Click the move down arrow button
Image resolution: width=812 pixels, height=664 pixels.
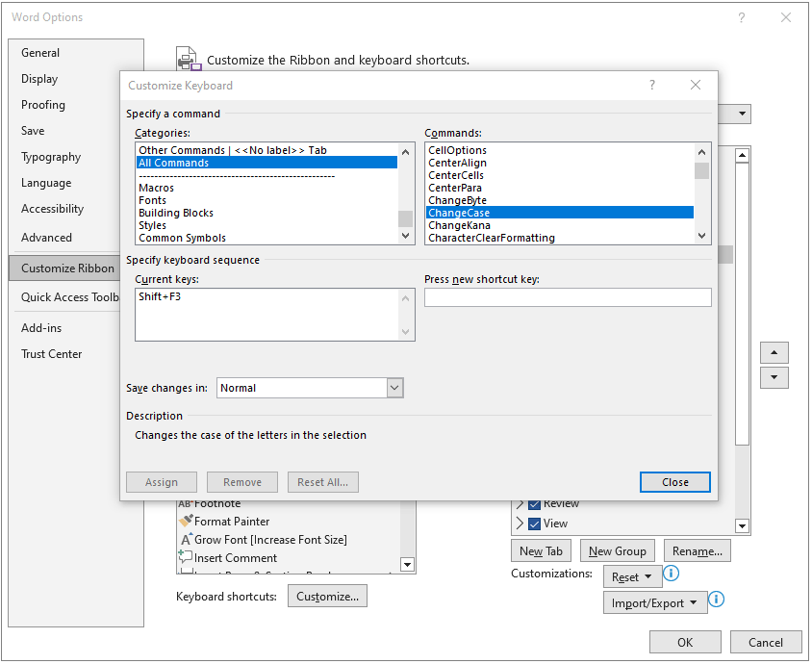[x=774, y=377]
